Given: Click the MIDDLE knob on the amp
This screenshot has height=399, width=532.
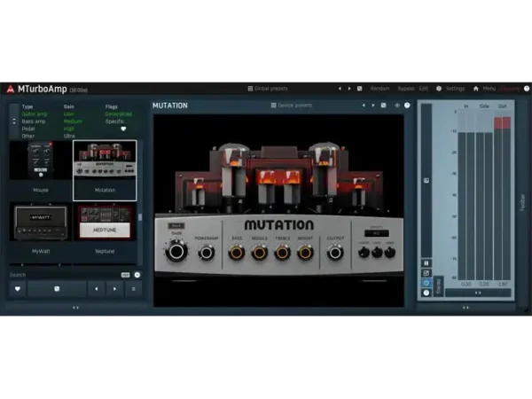Looking at the screenshot, I should [260, 253].
